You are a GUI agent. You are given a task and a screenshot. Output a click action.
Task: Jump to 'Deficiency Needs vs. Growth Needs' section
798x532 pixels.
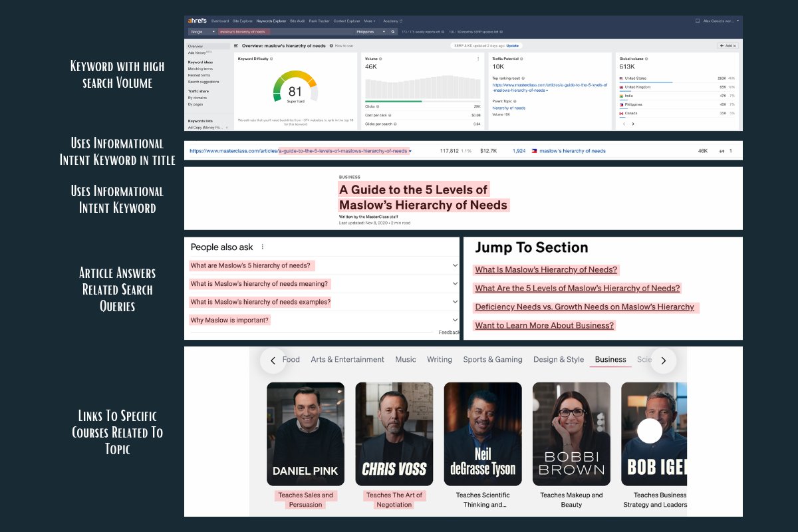pos(585,307)
